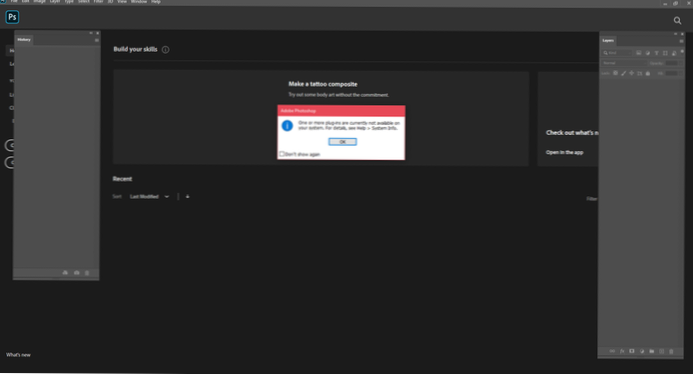Screen dimensions: 693x374
Task: Open the Window menu
Action: [x=139, y=2]
